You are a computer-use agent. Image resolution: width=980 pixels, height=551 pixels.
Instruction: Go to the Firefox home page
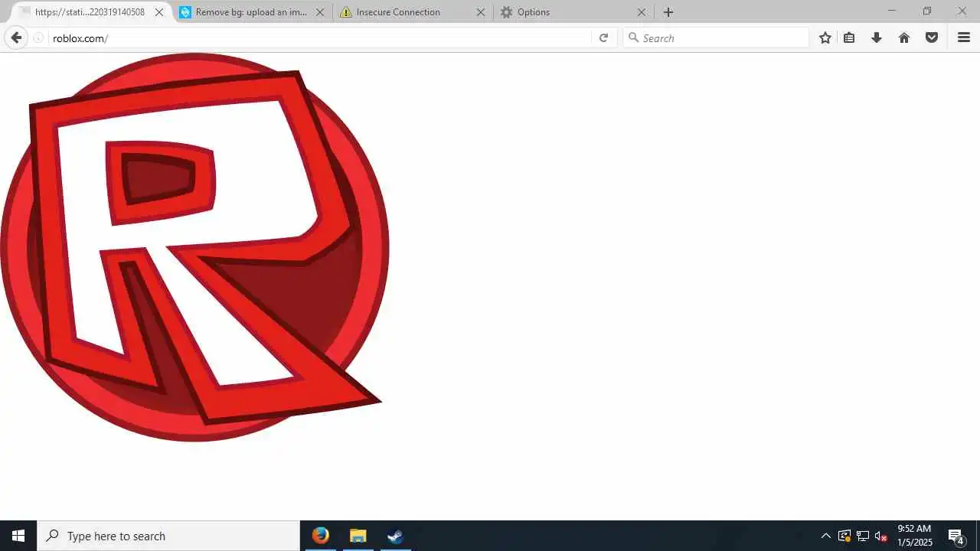(x=904, y=37)
